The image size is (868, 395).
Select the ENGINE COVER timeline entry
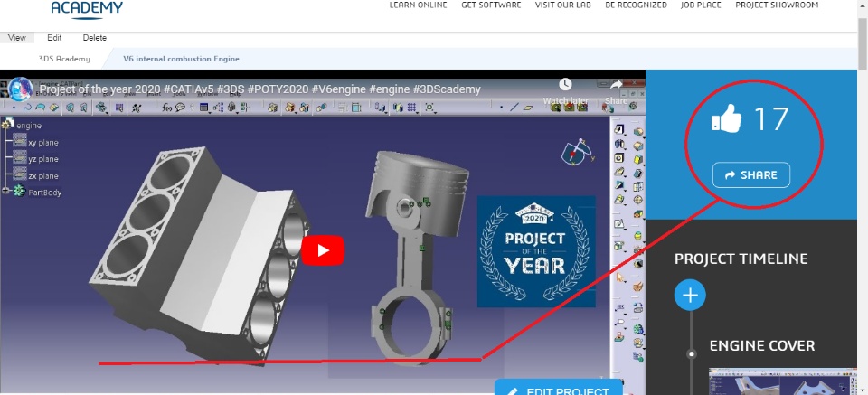(762, 346)
